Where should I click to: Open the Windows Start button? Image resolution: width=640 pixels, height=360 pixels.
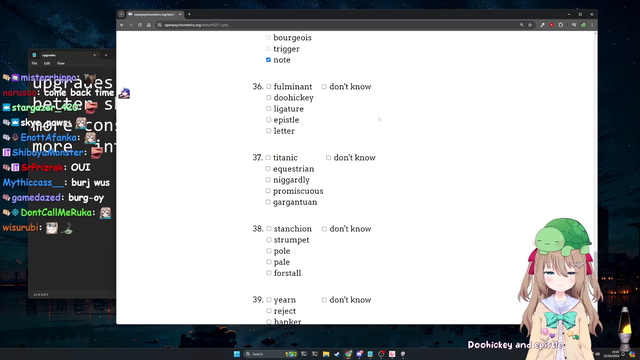237,354
